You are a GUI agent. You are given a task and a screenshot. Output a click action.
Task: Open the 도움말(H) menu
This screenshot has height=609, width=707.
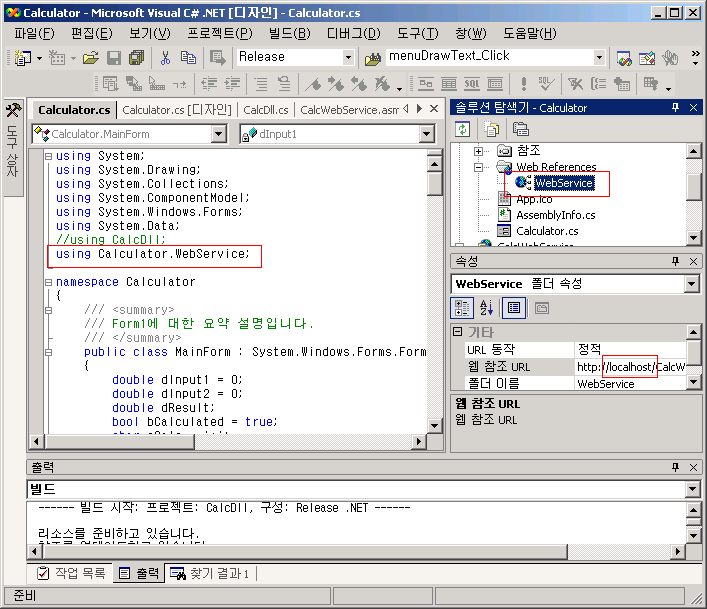click(530, 33)
